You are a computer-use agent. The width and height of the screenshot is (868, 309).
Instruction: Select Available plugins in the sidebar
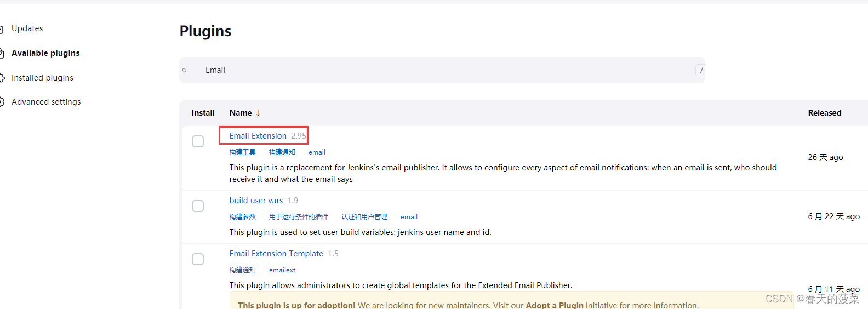point(45,53)
